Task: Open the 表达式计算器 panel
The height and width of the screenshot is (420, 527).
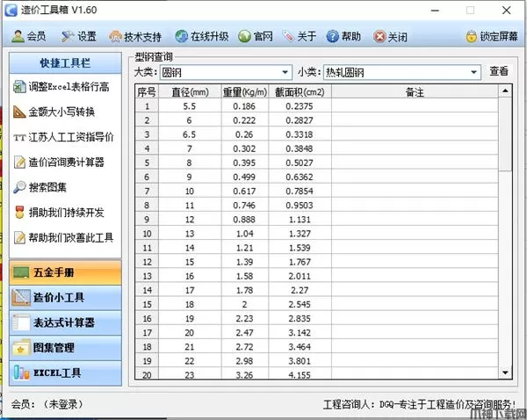Action: (x=65, y=322)
